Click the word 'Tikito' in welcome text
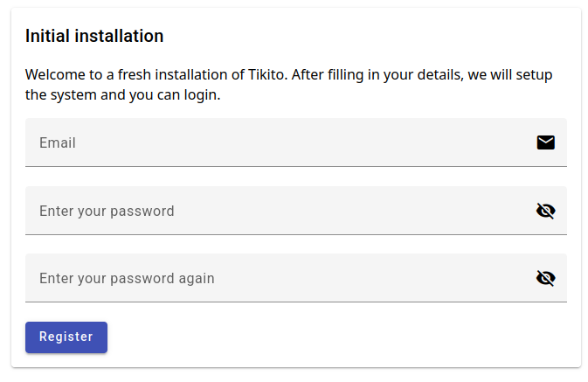This screenshot has height=382, width=588. 267,74
